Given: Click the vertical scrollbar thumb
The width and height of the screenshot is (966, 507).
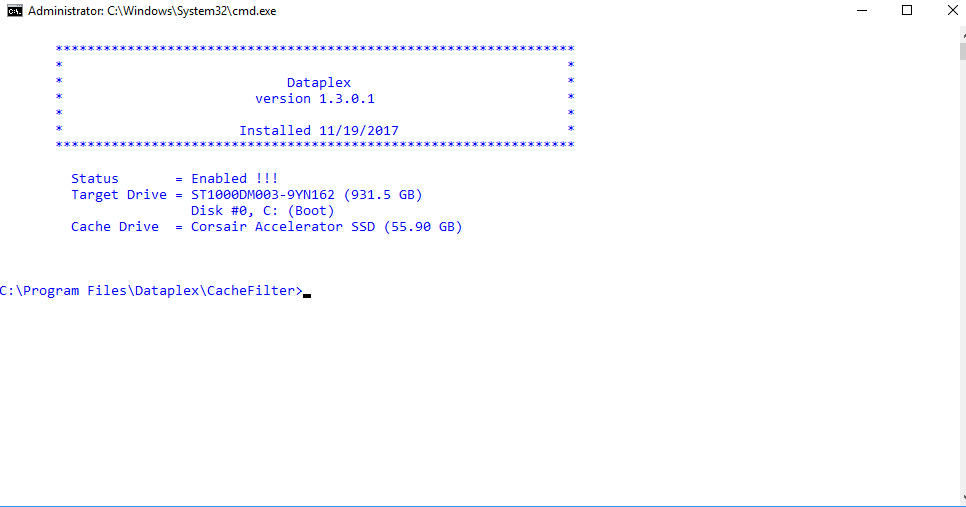Looking at the screenshot, I should [x=962, y=51].
